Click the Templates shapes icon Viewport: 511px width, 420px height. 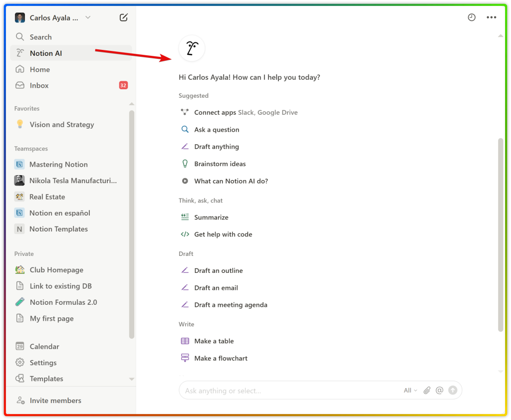coord(20,378)
